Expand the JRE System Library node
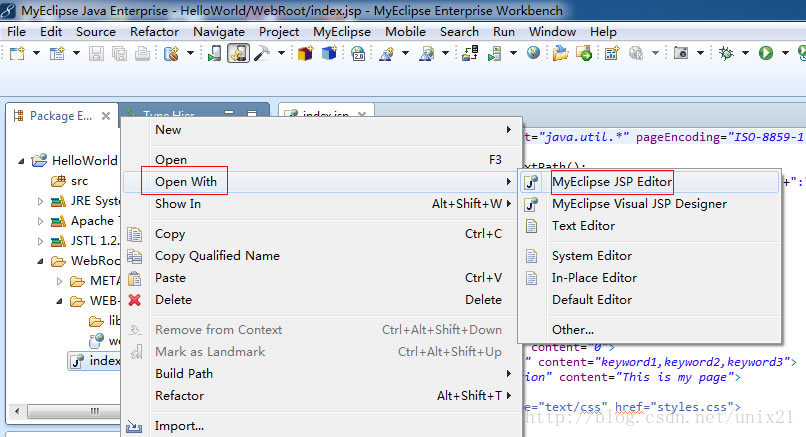 tap(40, 202)
